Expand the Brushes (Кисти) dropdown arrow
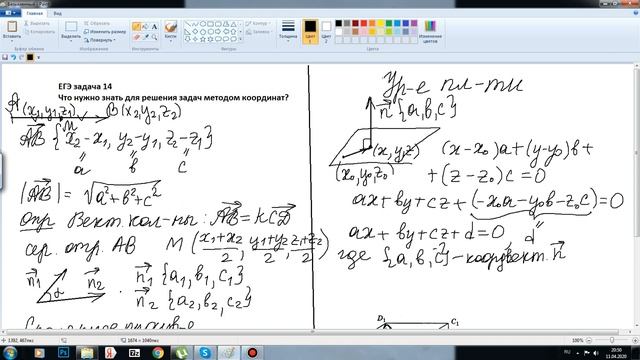640x360 pixels. (x=171, y=40)
